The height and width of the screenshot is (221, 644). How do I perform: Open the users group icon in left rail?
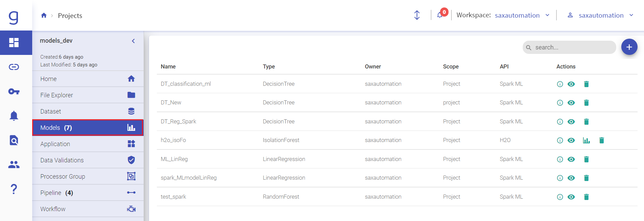pyautogui.click(x=14, y=165)
